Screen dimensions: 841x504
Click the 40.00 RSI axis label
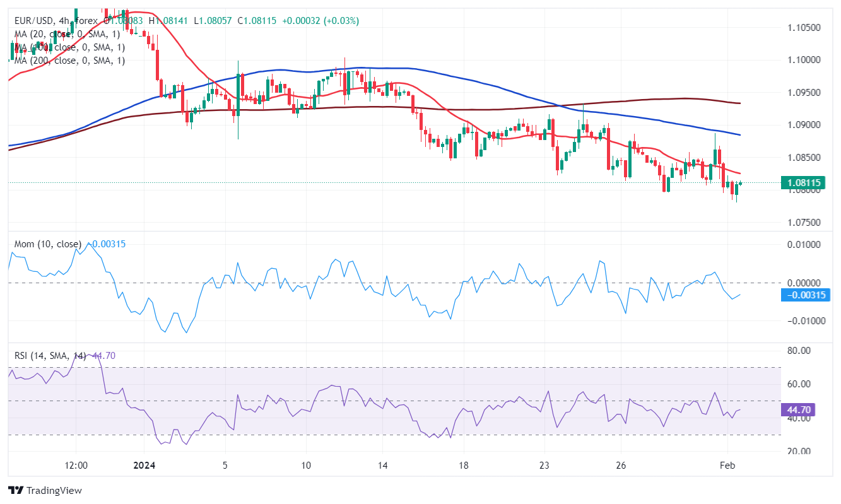798,418
